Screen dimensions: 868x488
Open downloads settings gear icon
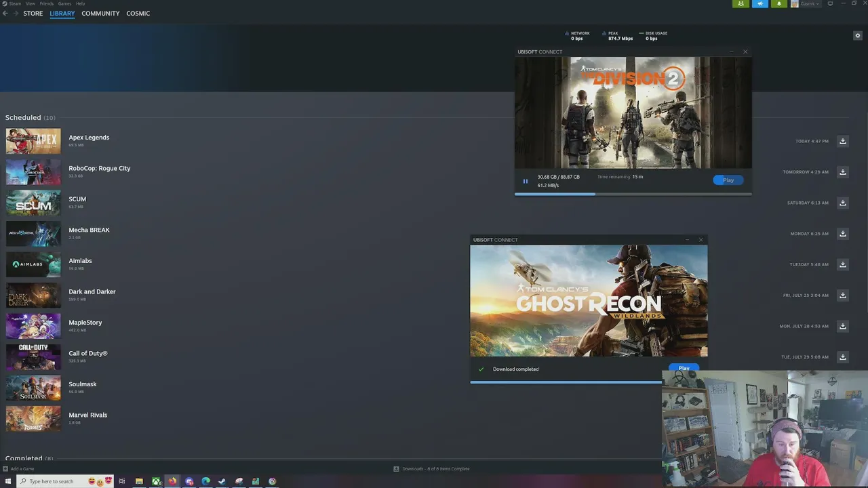pos(858,35)
